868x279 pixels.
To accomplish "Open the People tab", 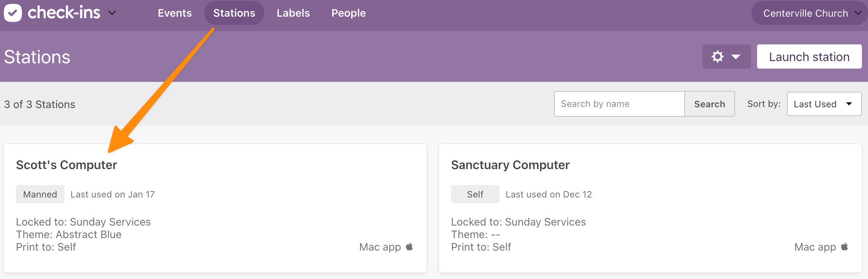I will [348, 13].
